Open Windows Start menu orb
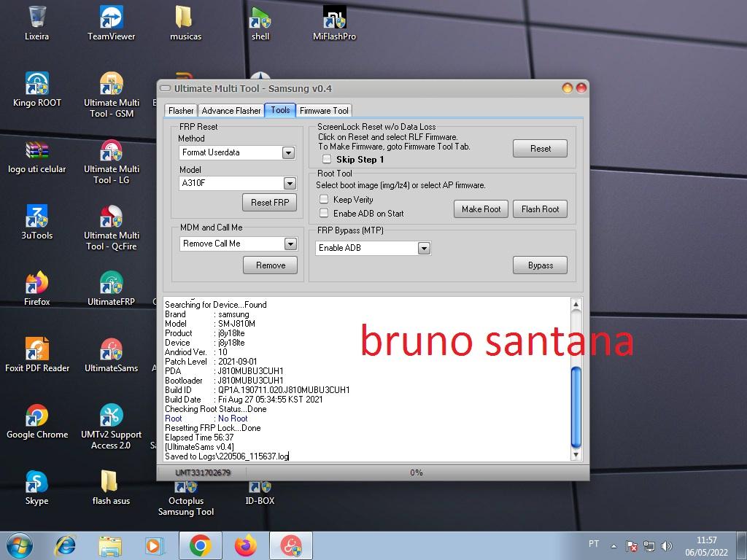This screenshot has width=747, height=560. (x=20, y=545)
